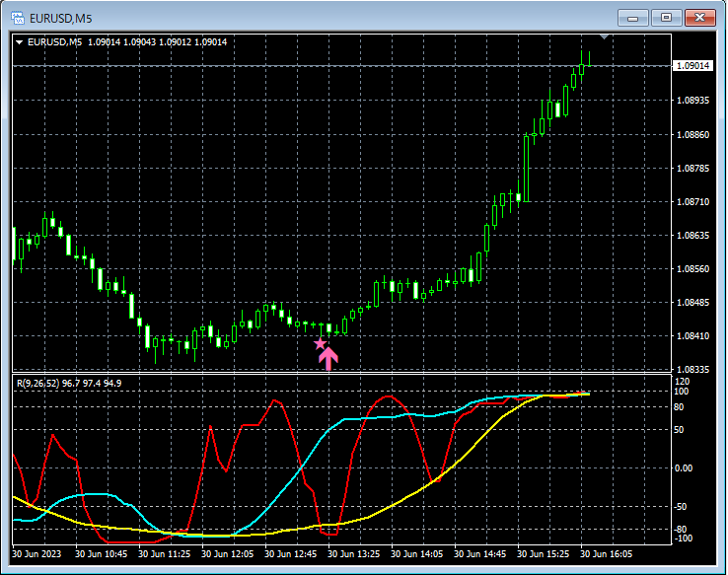Select the R(9,26,52) indicator label
The height and width of the screenshot is (575, 728).
[69, 384]
